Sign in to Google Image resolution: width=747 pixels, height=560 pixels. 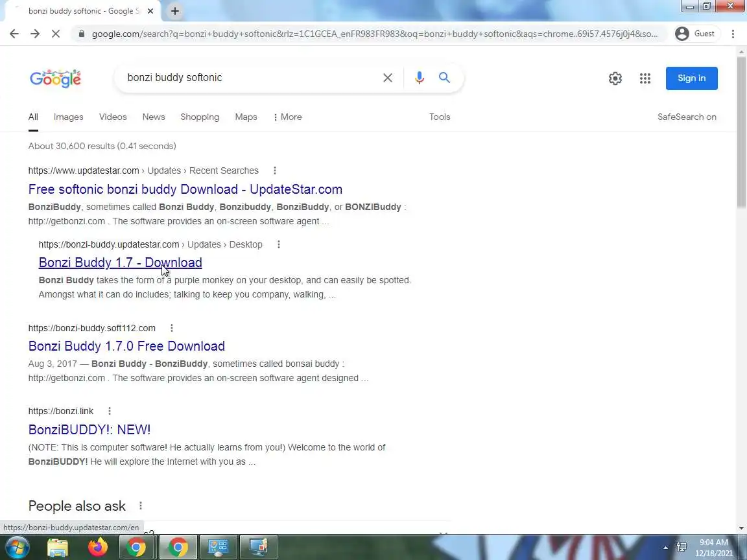[691, 78]
